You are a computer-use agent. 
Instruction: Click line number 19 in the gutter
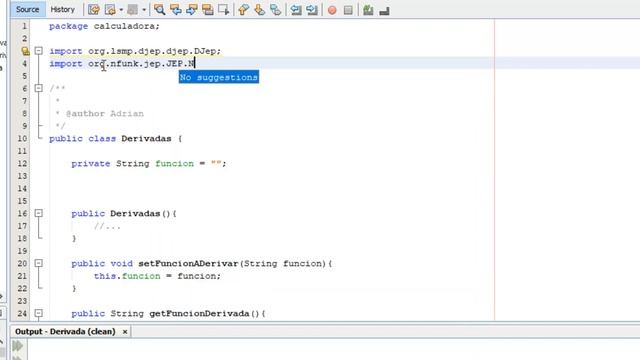pos(22,251)
